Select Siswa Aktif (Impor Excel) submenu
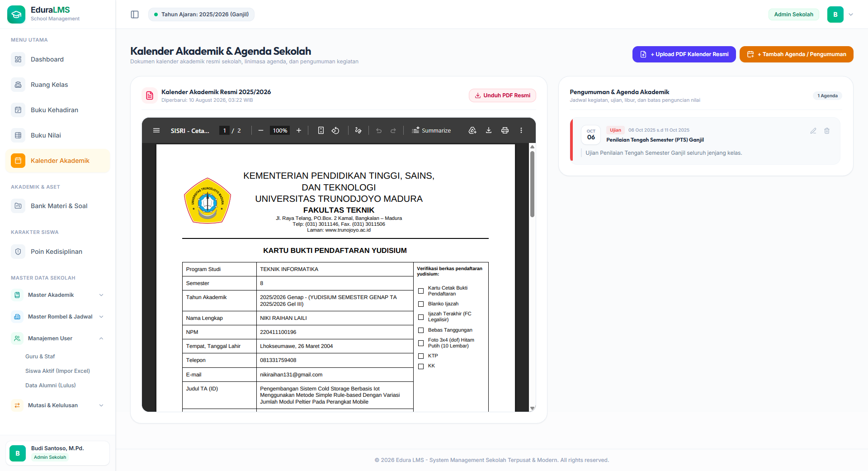Image resolution: width=868 pixels, height=471 pixels. [x=57, y=371]
